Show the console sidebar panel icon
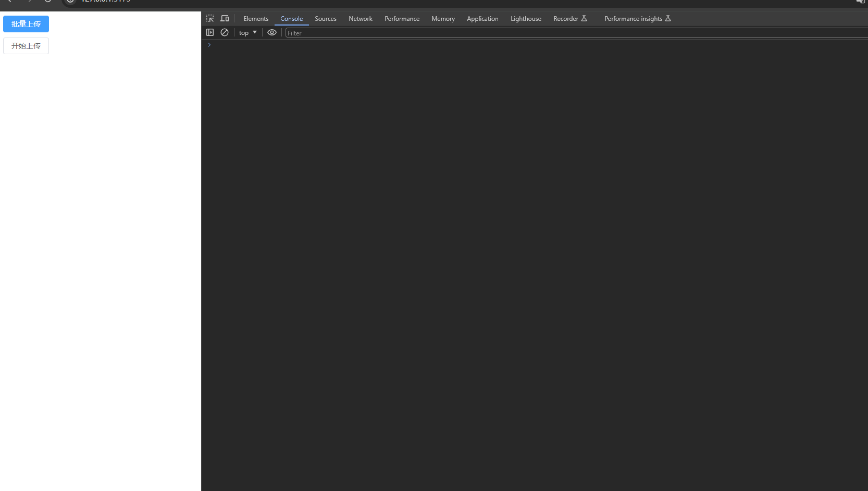This screenshot has height=491, width=868. coord(210,32)
